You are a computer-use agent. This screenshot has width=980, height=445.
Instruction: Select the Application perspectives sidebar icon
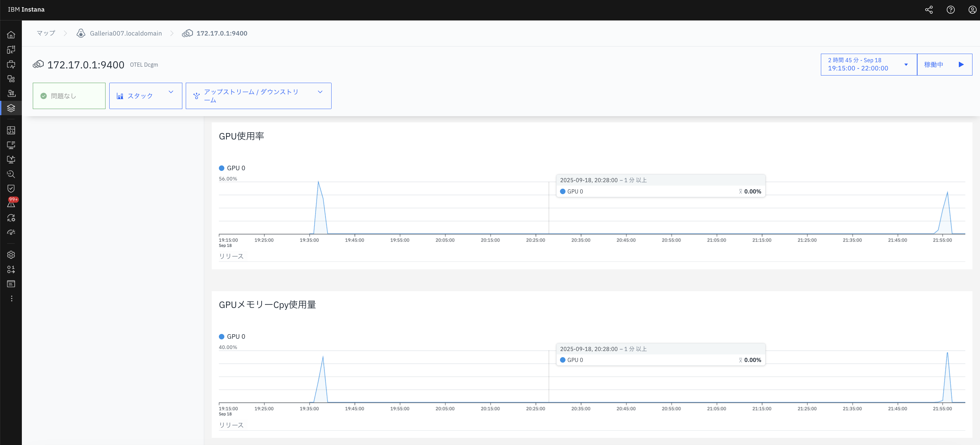[x=11, y=50]
